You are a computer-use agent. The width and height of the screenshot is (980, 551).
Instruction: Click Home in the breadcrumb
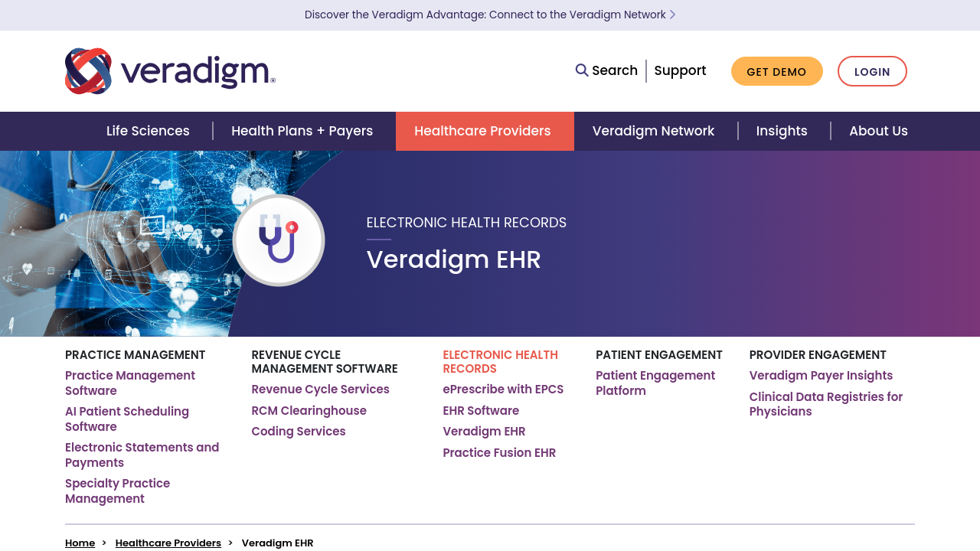coord(80,543)
